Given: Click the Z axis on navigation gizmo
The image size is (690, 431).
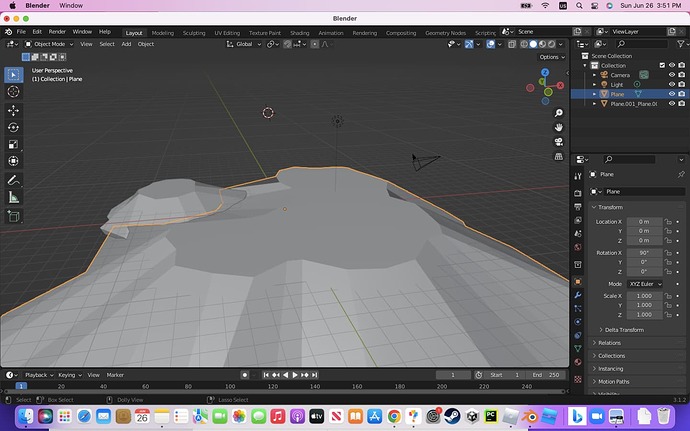Looking at the screenshot, I should tap(545, 72).
